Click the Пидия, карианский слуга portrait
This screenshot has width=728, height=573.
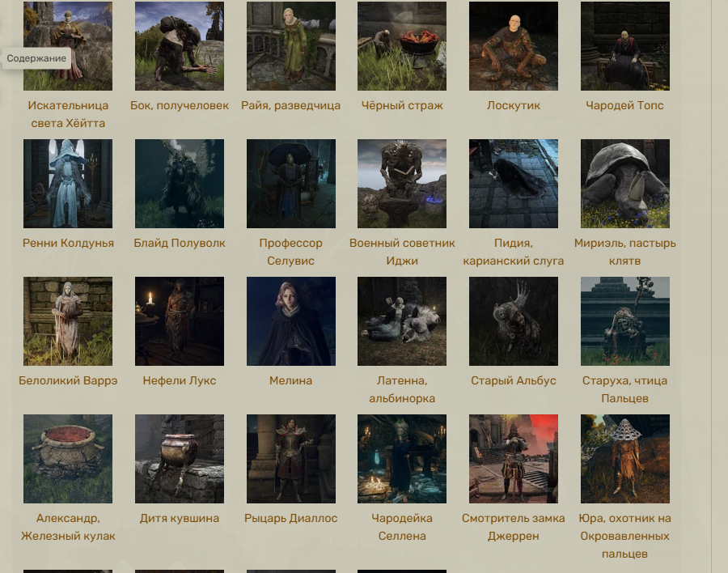(513, 184)
